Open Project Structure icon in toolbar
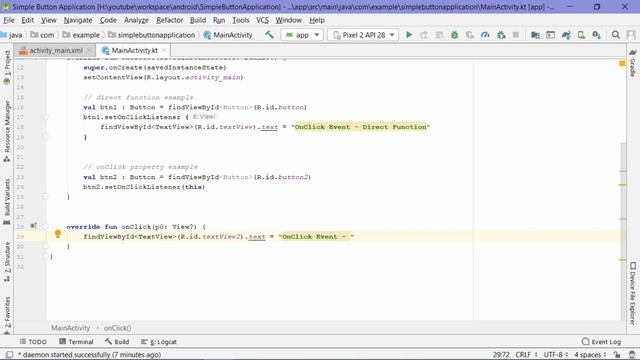This screenshot has width=640, height=360. tap(535, 35)
